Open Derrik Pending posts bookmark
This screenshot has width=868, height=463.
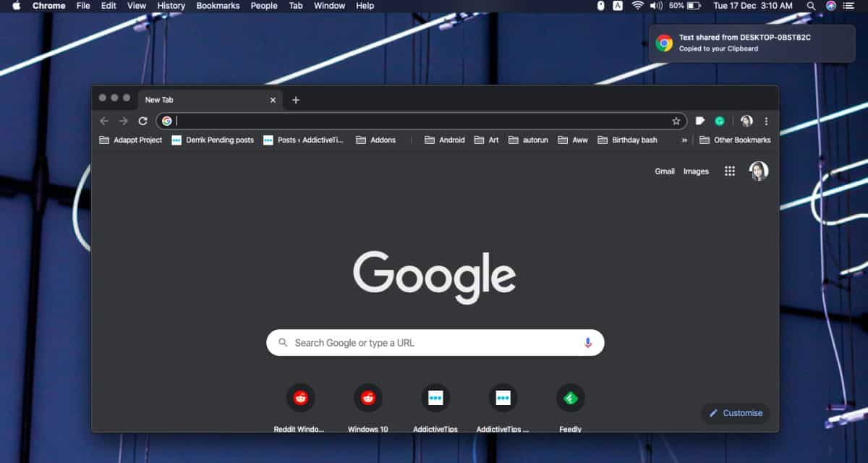[213, 140]
